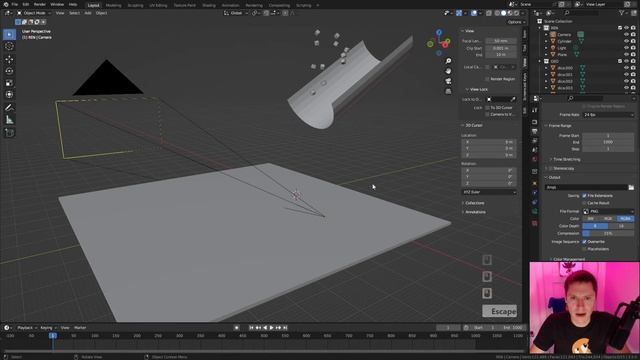Select 16 color depth button
The width and height of the screenshot is (640, 360).
(621, 226)
